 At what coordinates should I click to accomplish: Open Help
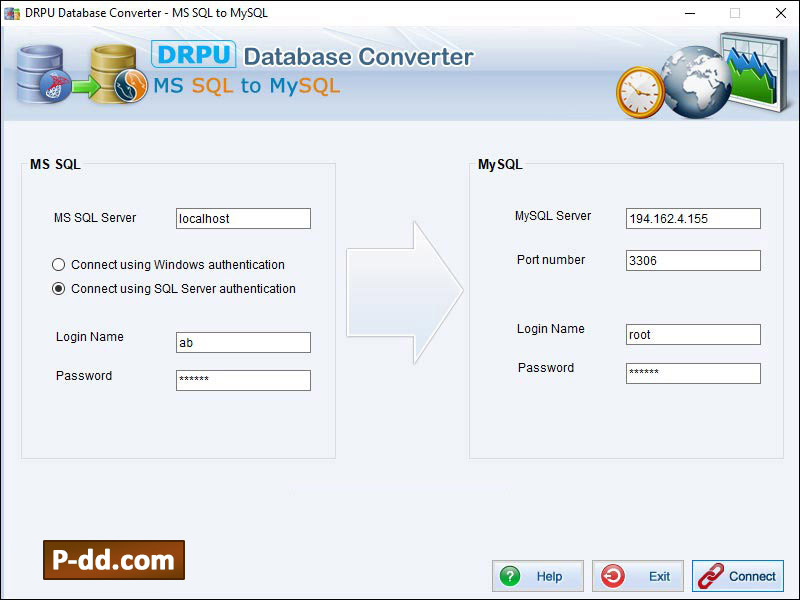click(x=537, y=575)
